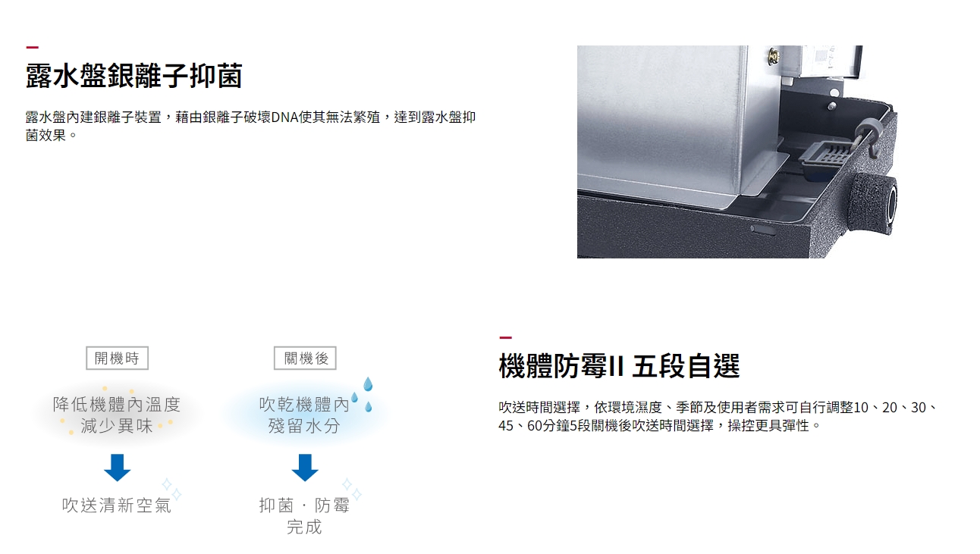
Task: Open the dew tray product photo
Action: click(x=737, y=152)
